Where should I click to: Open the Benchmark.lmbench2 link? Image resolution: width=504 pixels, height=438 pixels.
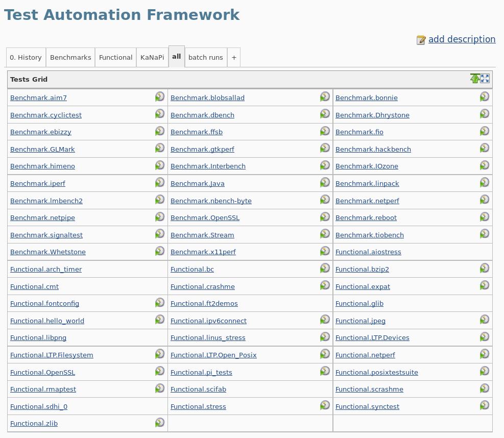[46, 201]
